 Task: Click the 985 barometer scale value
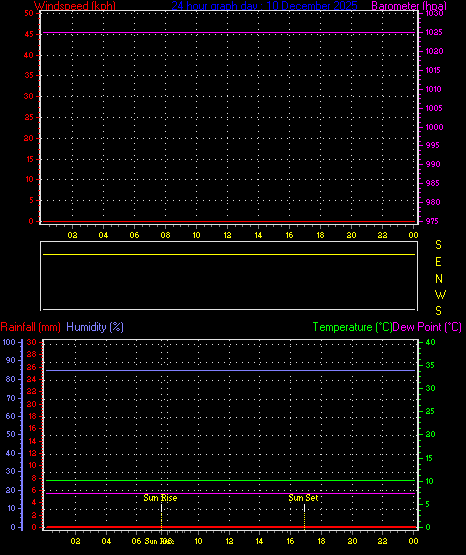tap(432, 183)
